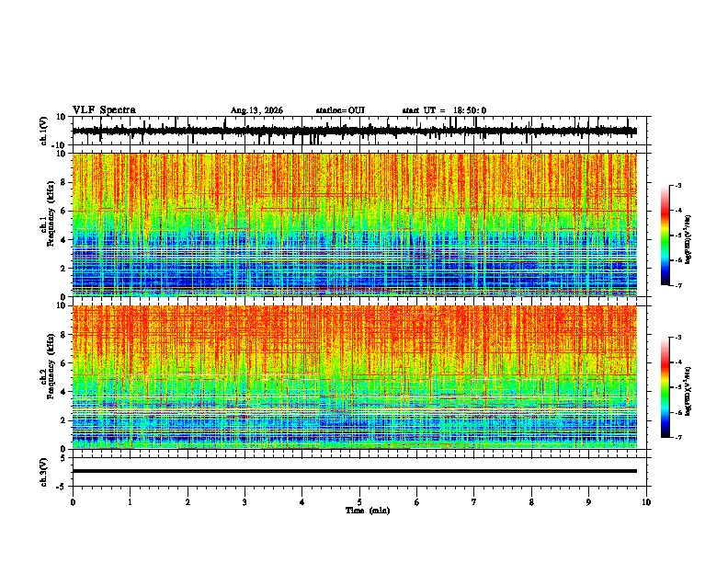Click the "ch.3(V)" axis label
Screen dimensions: 728x563
click(44, 472)
